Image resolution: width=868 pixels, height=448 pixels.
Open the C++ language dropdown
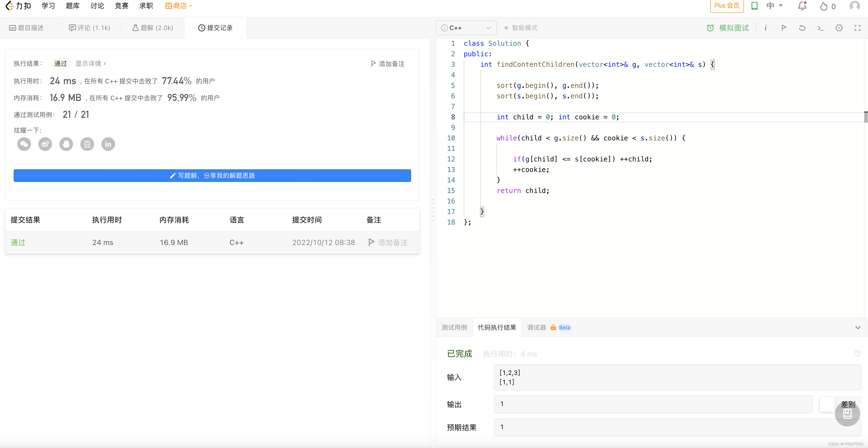[x=466, y=28]
